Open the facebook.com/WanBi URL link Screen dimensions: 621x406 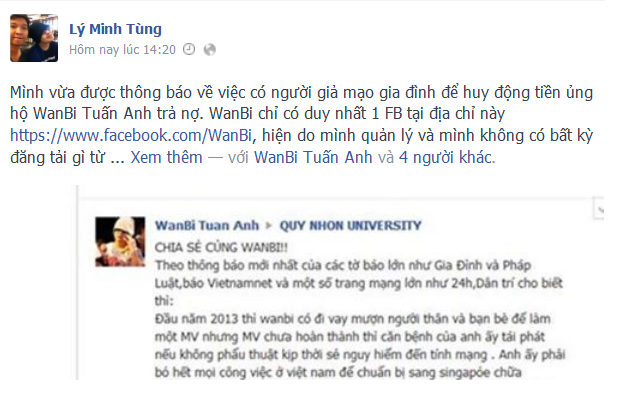131,135
